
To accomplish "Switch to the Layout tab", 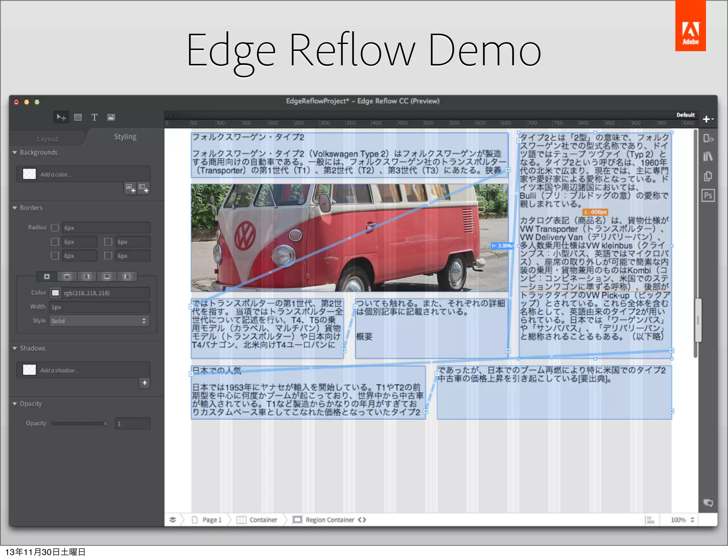I will coord(47,139).
